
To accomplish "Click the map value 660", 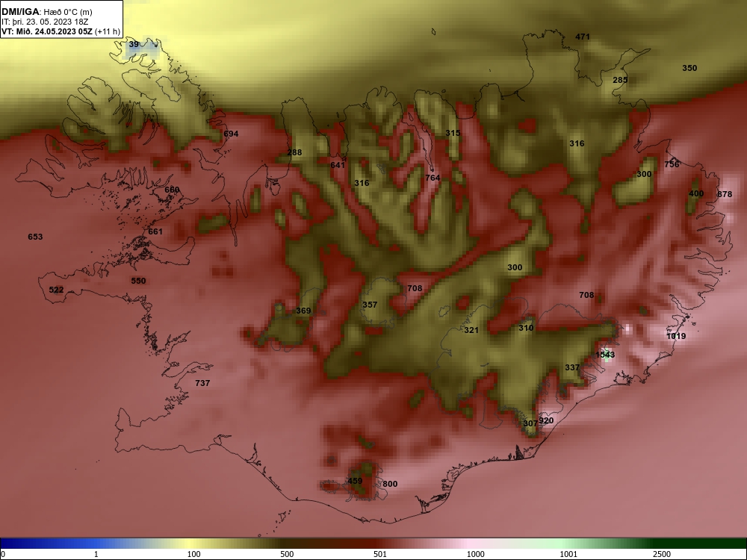I will pyautogui.click(x=172, y=190).
